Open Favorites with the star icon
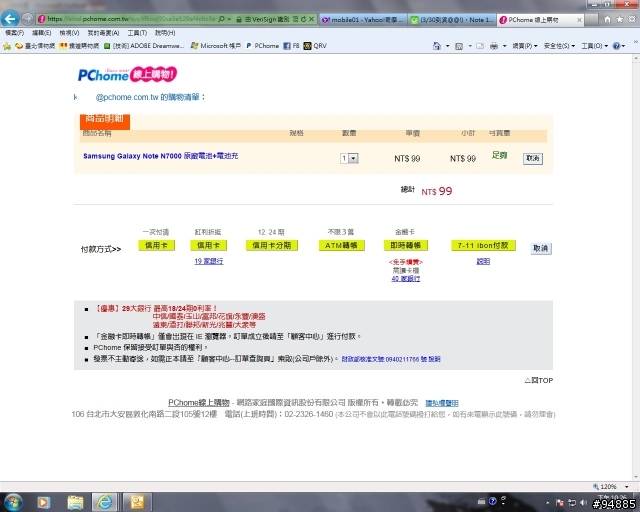Image resolution: width=640 pixels, height=512 pixels. tap(620, 19)
